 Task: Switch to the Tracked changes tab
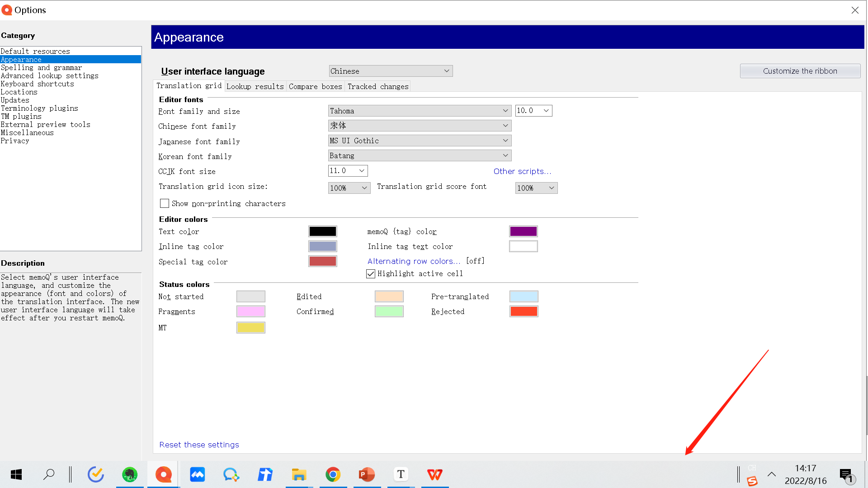[378, 86]
